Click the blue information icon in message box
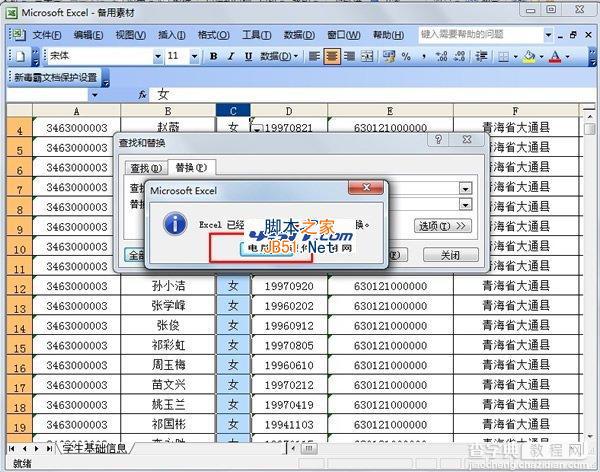600x472 pixels. pos(175,224)
